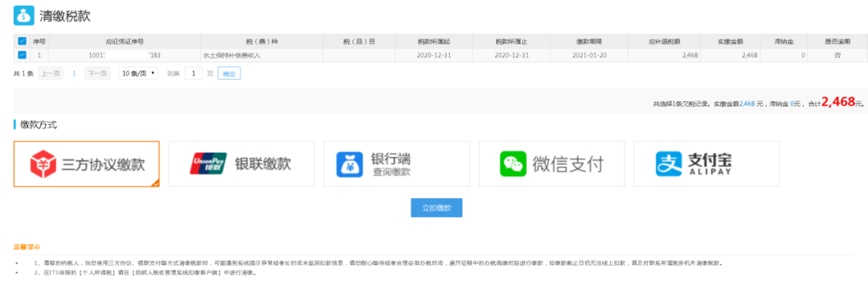Uncheck the row 1 checkbox
Viewport: 868px width, 301px height.
tap(22, 55)
